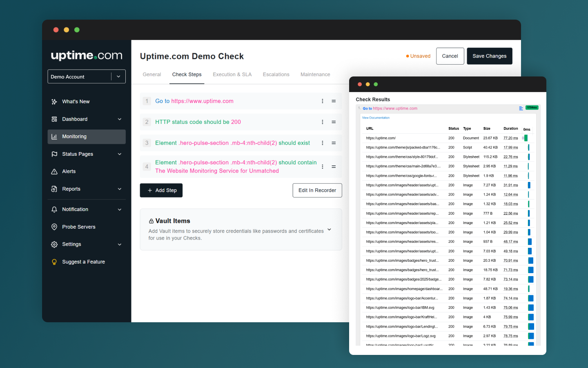Viewport: 588px width, 368px height.
Task: Click the Settings gear icon
Action: 54,245
